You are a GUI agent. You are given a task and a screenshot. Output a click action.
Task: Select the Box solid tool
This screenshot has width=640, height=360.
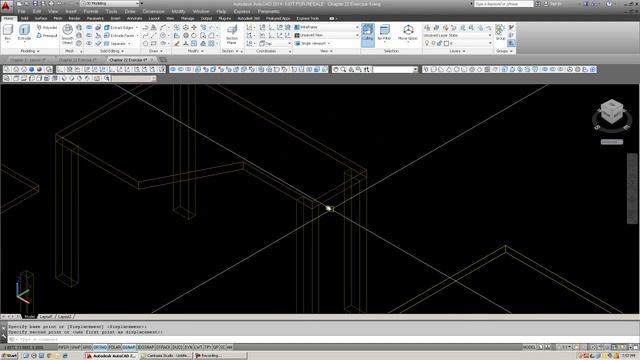tap(8, 33)
